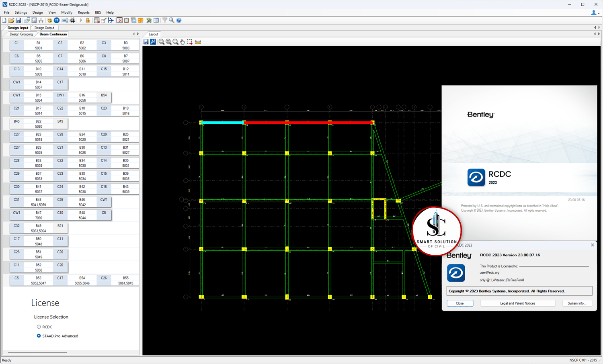Switch to the Design Output tab

(x=44, y=28)
